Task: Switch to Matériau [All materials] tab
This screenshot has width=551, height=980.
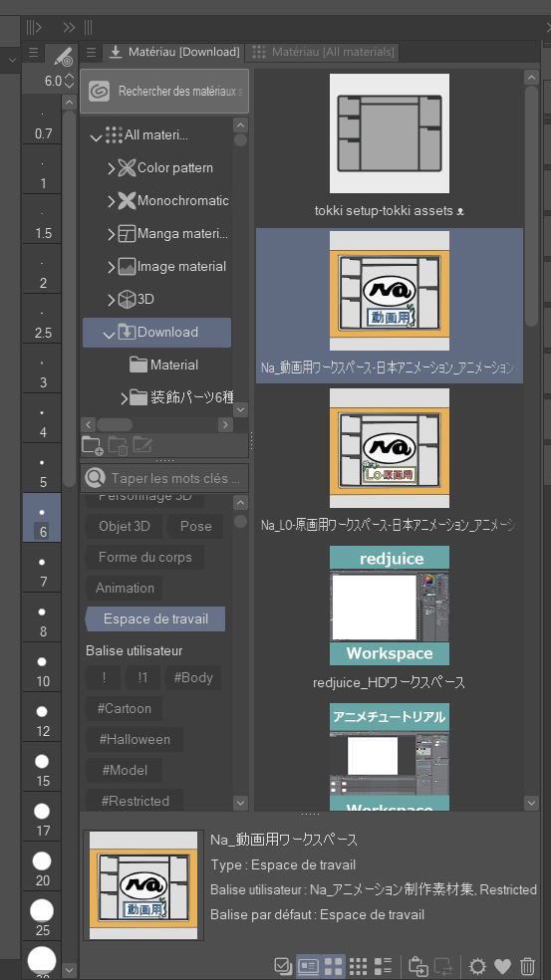Action: pos(322,52)
